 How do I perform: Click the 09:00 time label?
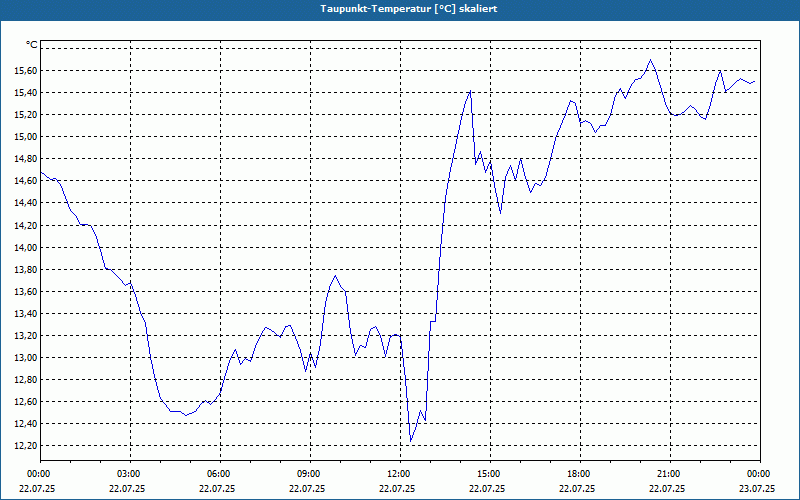click(x=308, y=474)
